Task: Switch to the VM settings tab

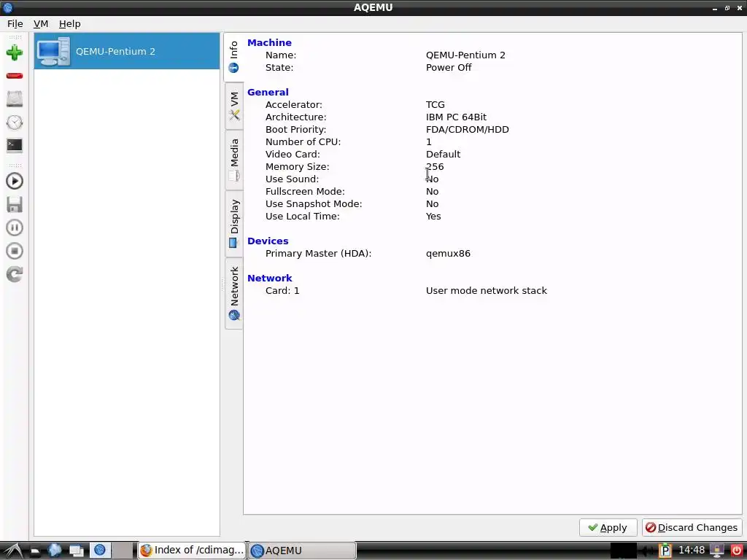Action: pos(233,106)
